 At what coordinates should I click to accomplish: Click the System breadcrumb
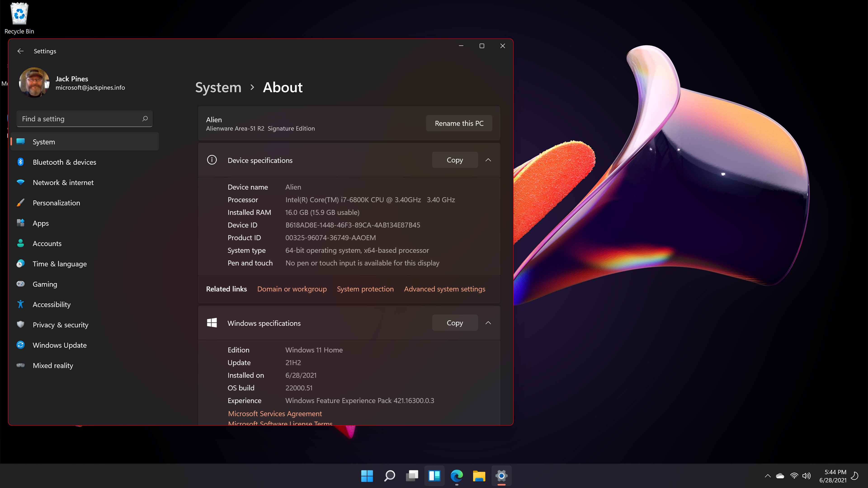coord(218,87)
